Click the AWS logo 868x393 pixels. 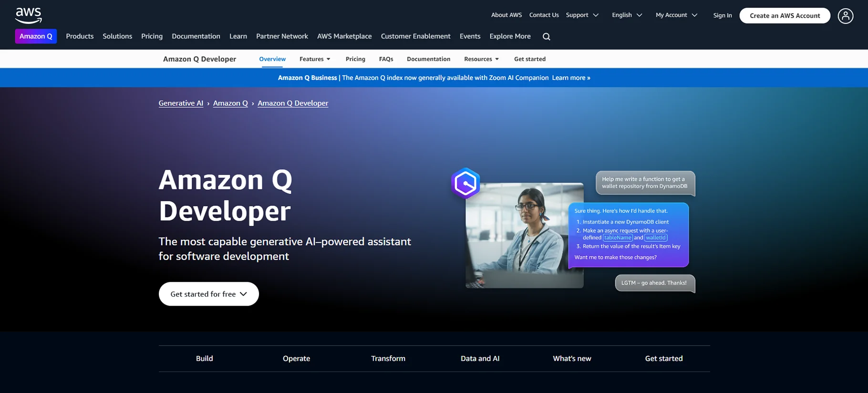point(29,15)
